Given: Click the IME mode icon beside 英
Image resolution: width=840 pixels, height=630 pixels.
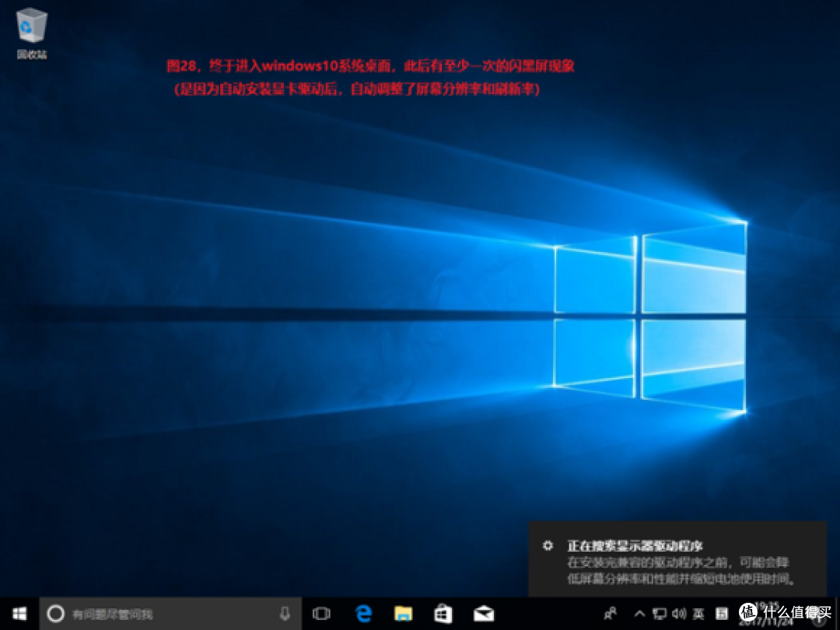Looking at the screenshot, I should [722, 614].
